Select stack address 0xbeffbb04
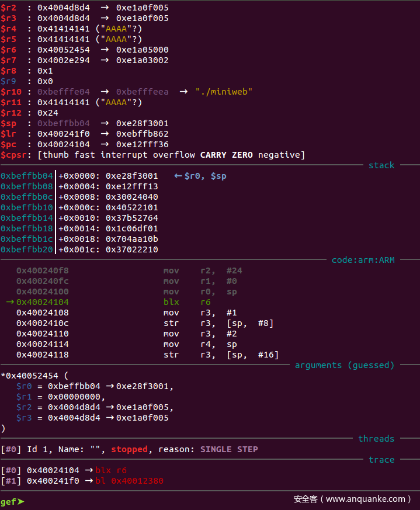Screen dimensions: 420x510 (x=27, y=176)
